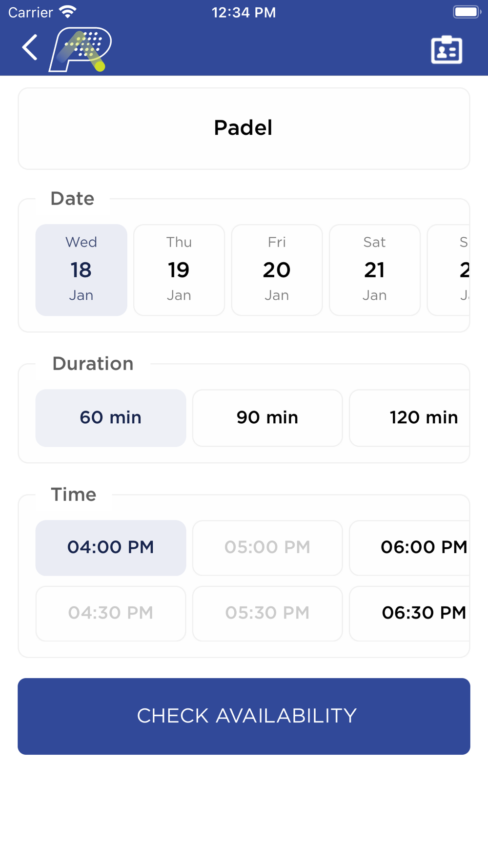The width and height of the screenshot is (488, 868).
Task: Tap the battery status icon
Action: [x=466, y=12]
